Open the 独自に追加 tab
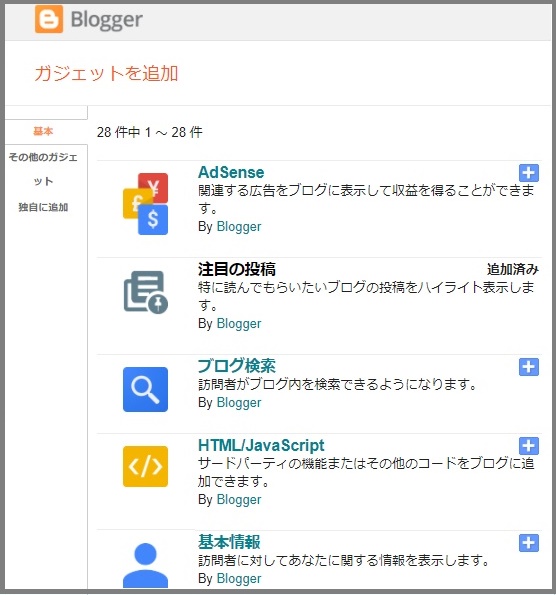The image size is (556, 595). click(43, 207)
